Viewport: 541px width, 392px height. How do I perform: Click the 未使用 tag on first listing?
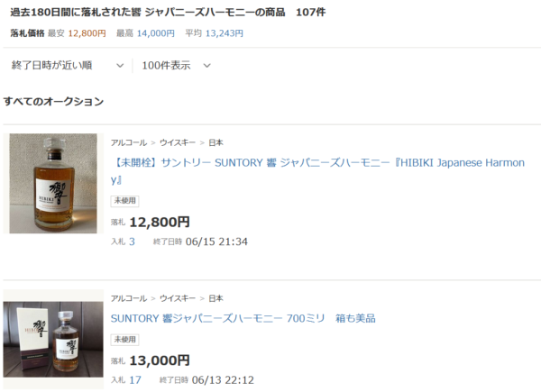(x=125, y=201)
